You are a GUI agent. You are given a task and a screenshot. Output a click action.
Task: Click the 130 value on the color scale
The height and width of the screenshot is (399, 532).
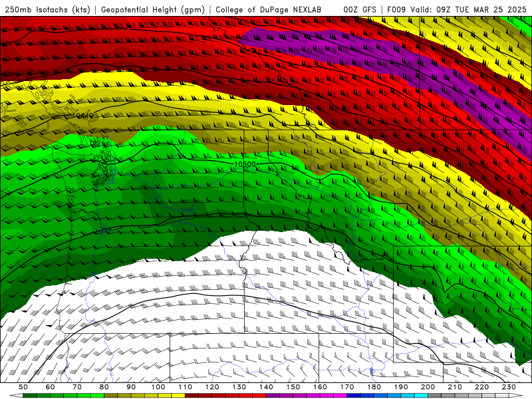[239, 387]
